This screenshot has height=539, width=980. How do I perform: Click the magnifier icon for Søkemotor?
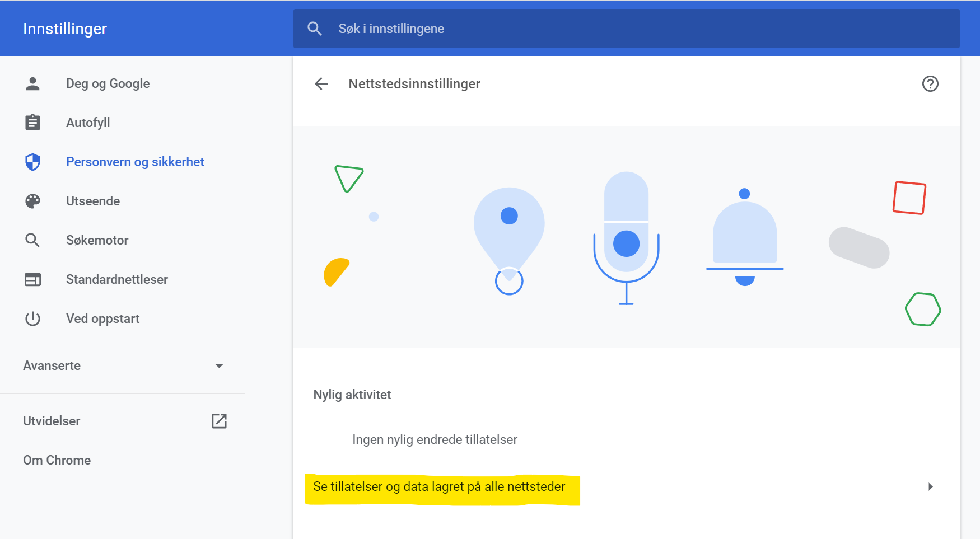click(x=32, y=240)
